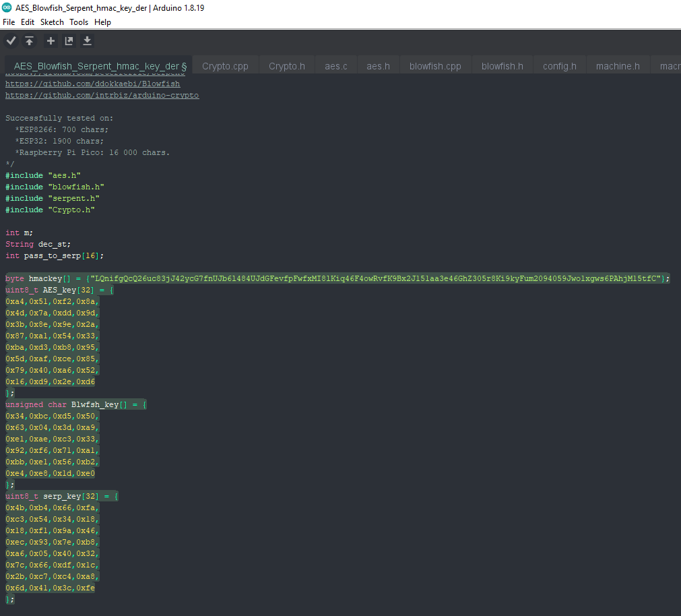This screenshot has height=616, width=681.
Task: Click the Blowfish key row starting 0xe4
Action: click(50, 474)
